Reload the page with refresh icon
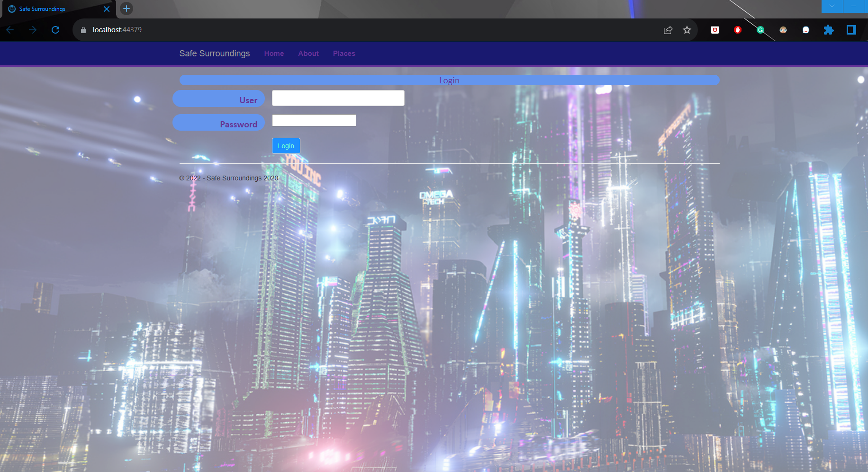868x472 pixels. point(55,30)
